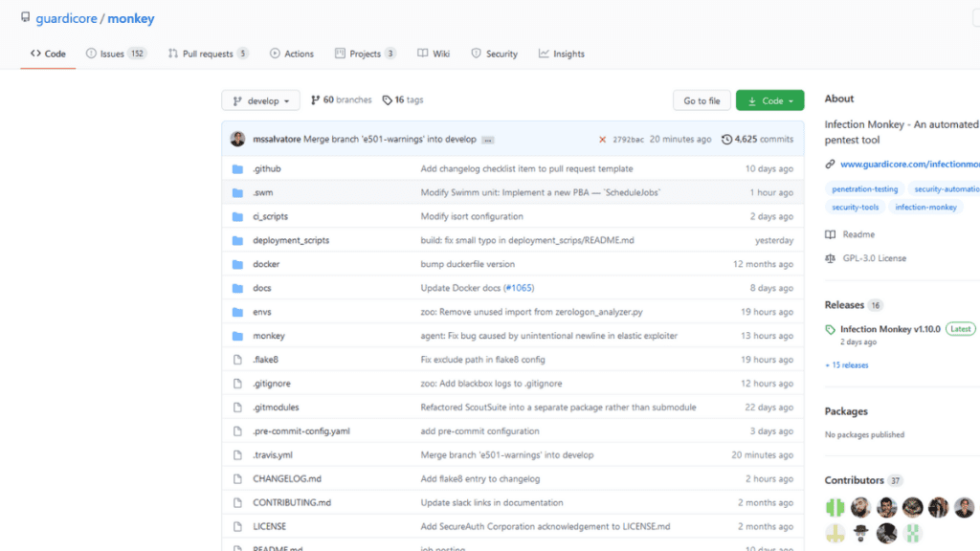This screenshot has width=980, height=551.
Task: Click the .gitignore file icon
Action: click(237, 384)
